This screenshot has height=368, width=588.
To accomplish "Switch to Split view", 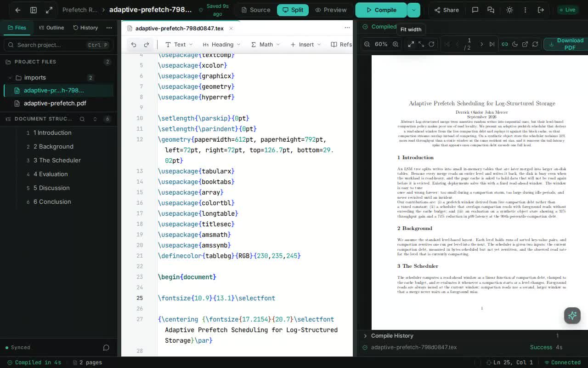I will (293, 10).
